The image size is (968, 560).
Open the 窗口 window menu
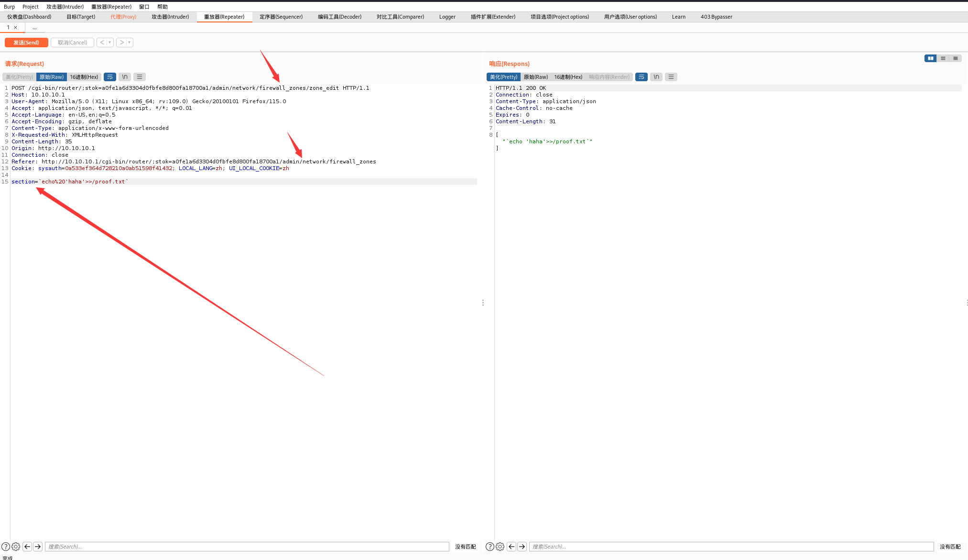pyautogui.click(x=144, y=7)
